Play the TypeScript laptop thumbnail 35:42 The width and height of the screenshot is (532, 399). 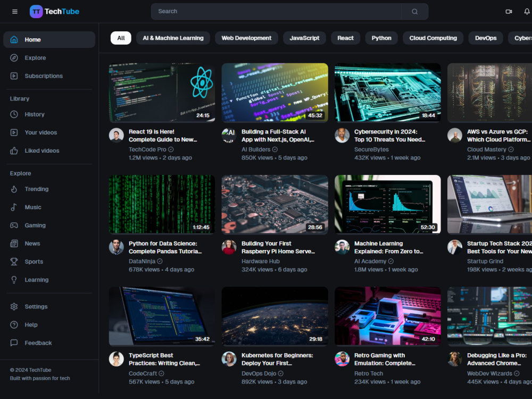[162, 317]
